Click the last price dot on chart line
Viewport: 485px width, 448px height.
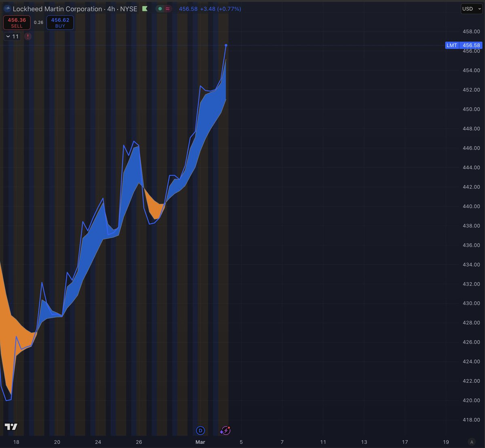coord(226,45)
